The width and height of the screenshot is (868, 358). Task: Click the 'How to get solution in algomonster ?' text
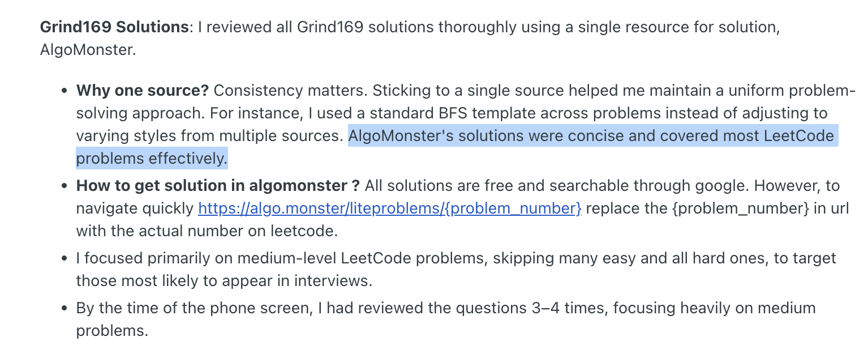pyautogui.click(x=218, y=186)
